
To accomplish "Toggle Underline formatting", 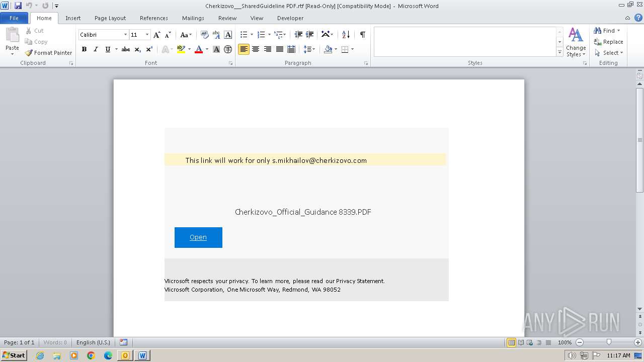I will (108, 49).
